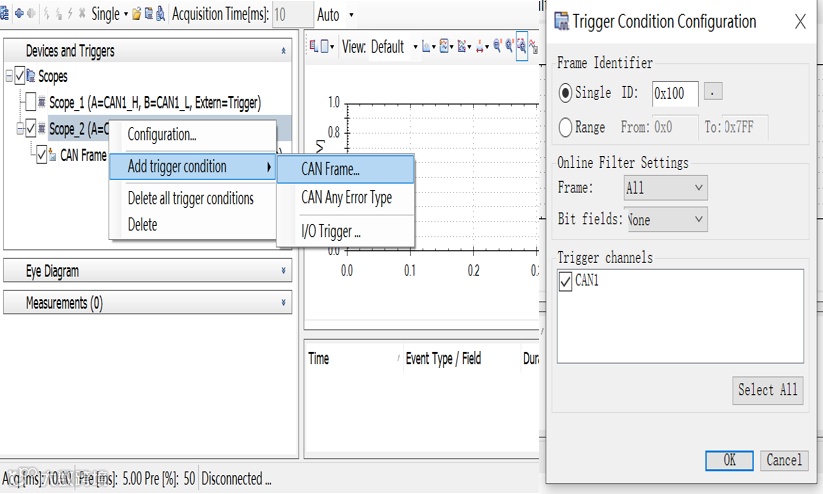Select the Single ID radio button
This screenshot has height=494, width=823.
[565, 93]
